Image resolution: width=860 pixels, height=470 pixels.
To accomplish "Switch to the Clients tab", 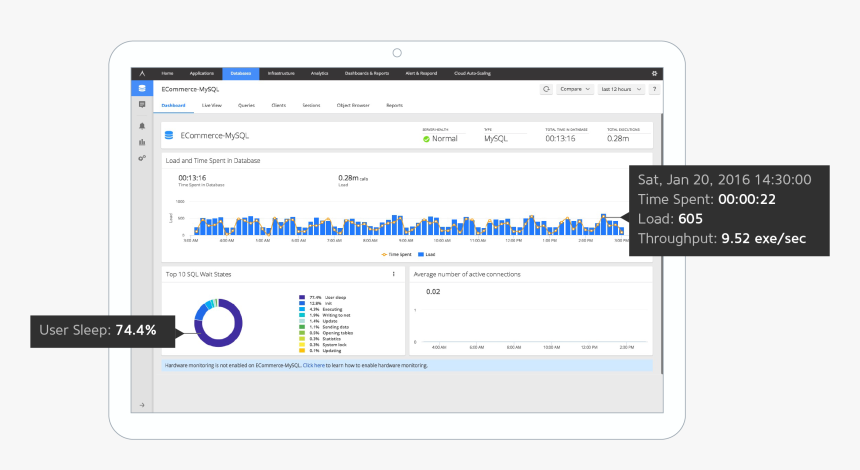I will (279, 105).
